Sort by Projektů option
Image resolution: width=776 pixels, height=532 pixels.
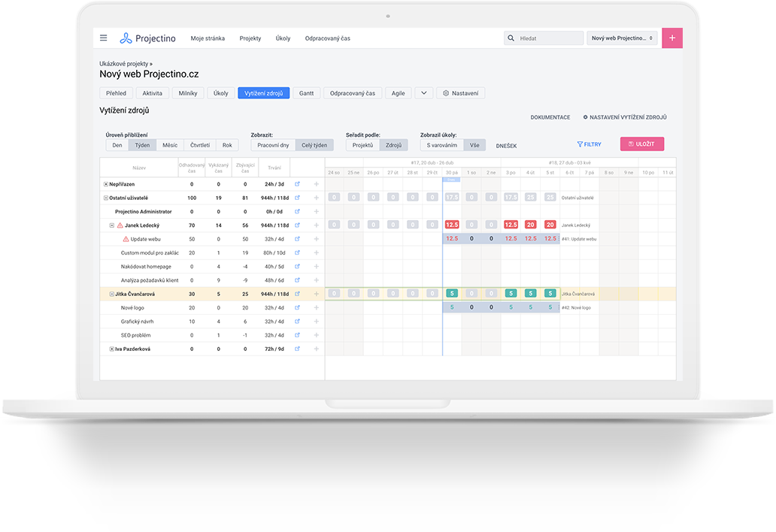point(362,145)
